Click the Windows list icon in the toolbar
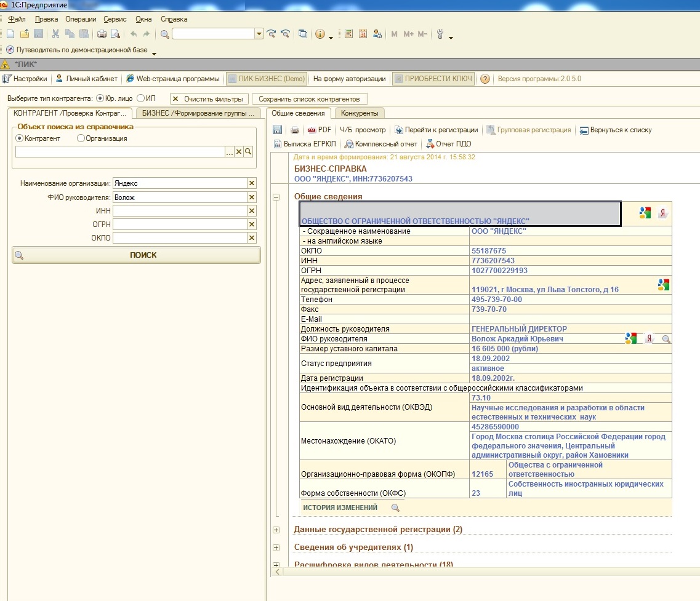This screenshot has width=700, height=601. pos(303,34)
